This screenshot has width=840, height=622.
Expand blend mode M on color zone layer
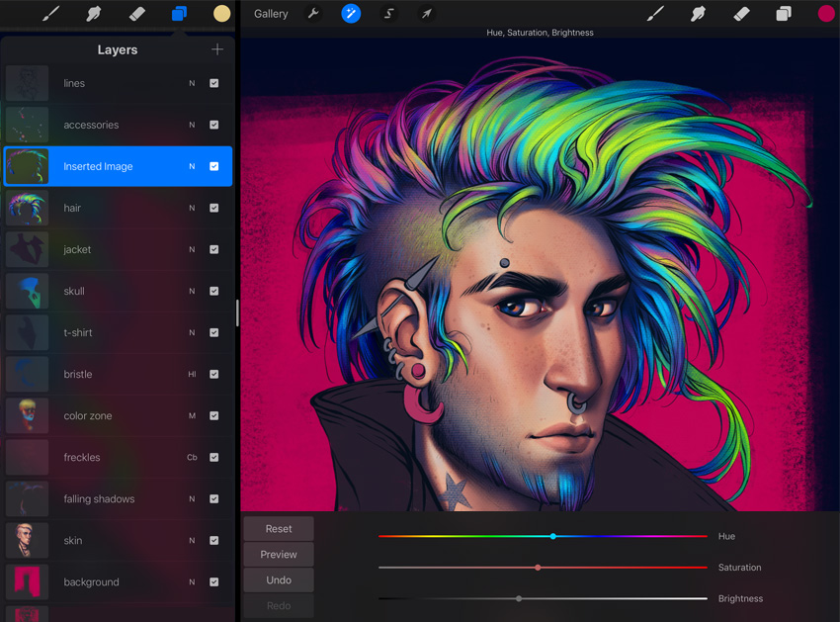coord(192,415)
